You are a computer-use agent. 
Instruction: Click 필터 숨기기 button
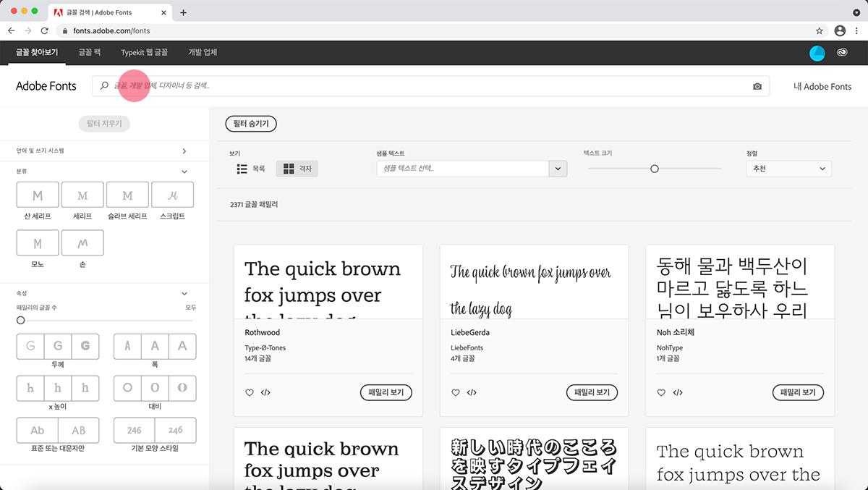tap(251, 124)
